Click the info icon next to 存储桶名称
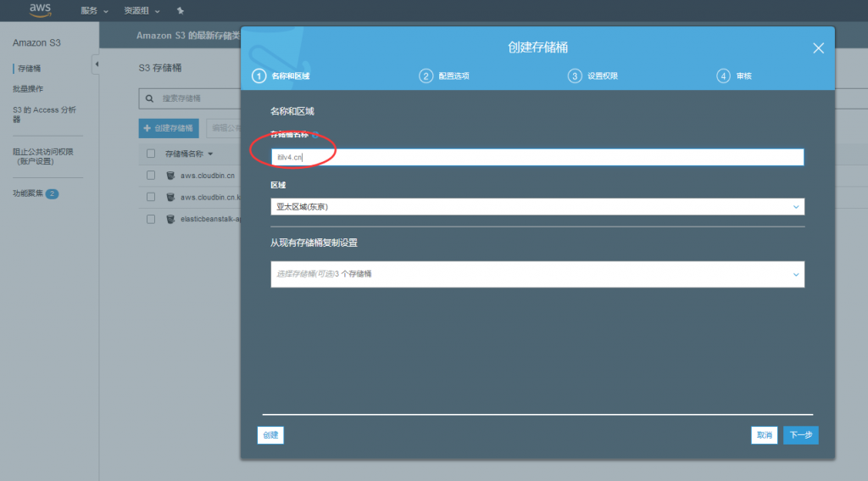 click(x=315, y=135)
